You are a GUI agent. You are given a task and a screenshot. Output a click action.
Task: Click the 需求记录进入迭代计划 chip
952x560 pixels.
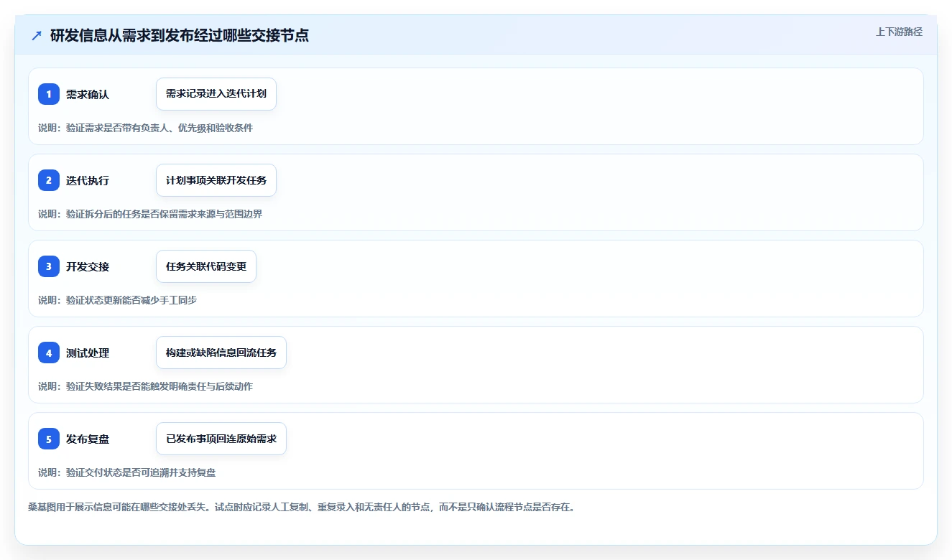pyautogui.click(x=216, y=94)
